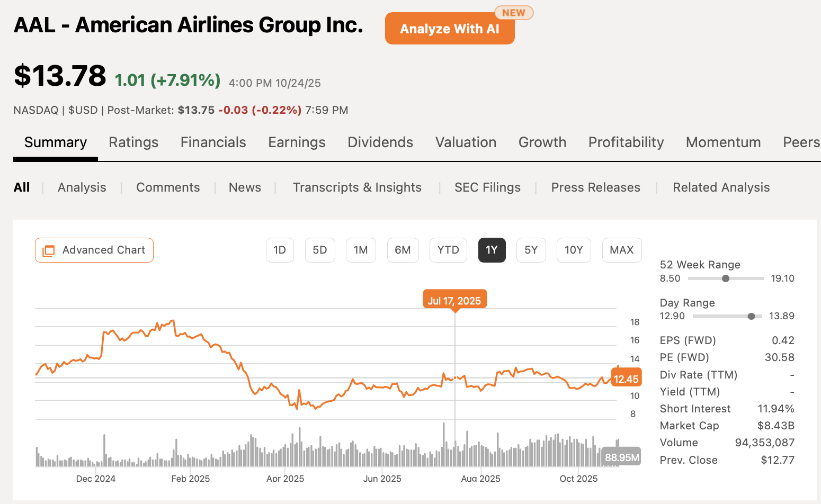Open the Press Releases section

[x=595, y=187]
